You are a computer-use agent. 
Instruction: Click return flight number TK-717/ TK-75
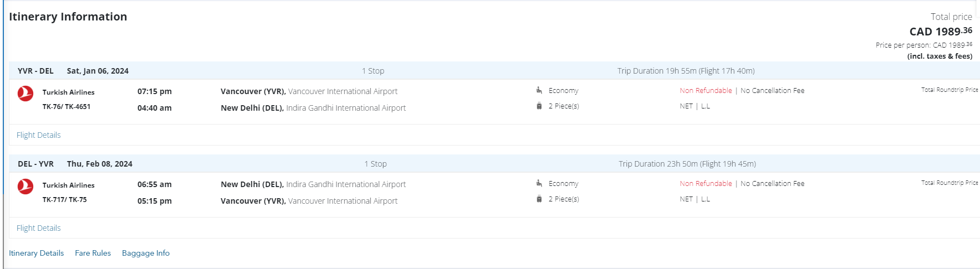point(65,200)
